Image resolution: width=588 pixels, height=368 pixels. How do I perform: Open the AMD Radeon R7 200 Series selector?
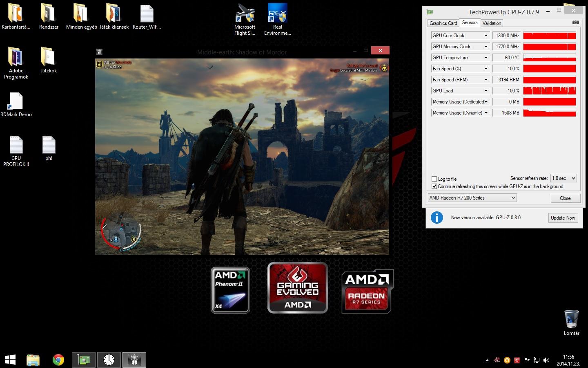(472, 198)
